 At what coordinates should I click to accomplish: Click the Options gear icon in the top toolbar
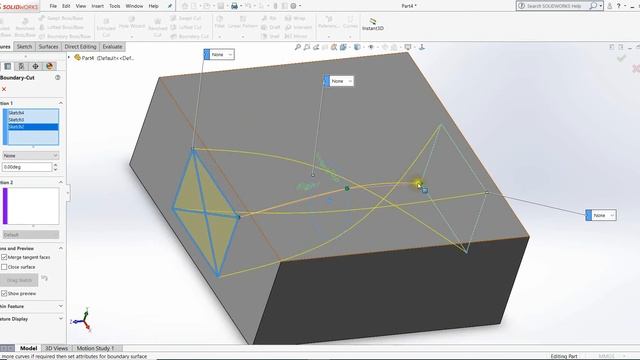tap(293, 6)
